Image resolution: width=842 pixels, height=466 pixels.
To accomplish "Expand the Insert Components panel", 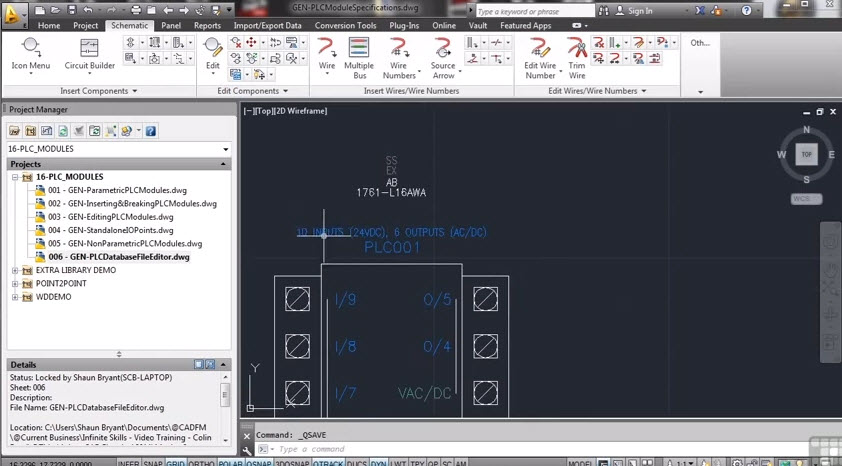I will point(99,91).
